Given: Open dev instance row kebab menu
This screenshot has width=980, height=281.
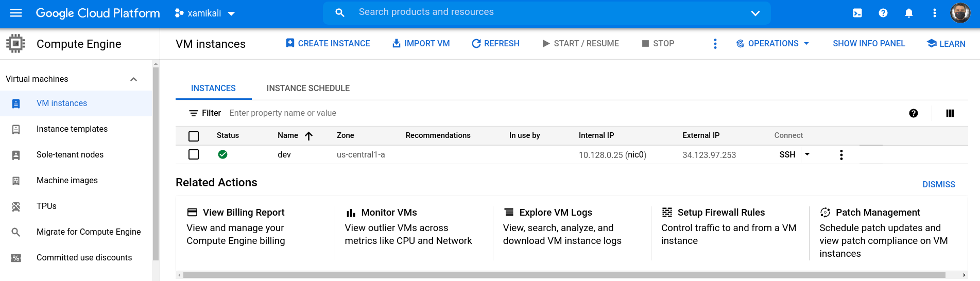Looking at the screenshot, I should click(x=841, y=154).
